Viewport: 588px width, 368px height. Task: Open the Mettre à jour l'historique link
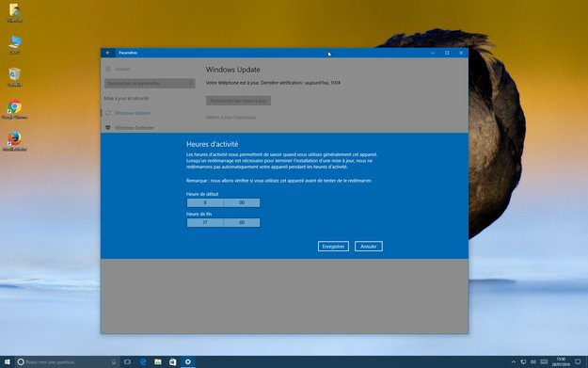[x=231, y=118]
